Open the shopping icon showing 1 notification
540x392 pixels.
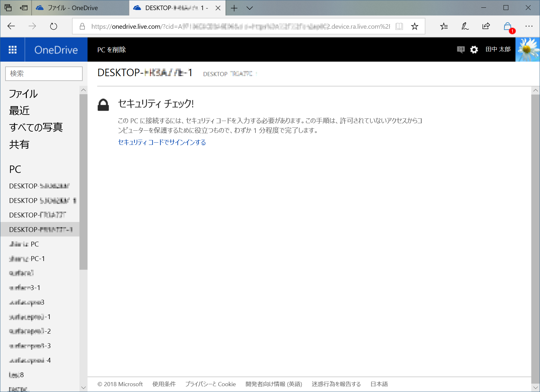(x=507, y=26)
